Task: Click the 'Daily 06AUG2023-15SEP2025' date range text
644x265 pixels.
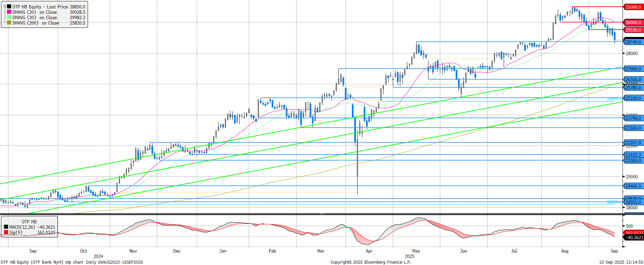Action: click(114, 262)
